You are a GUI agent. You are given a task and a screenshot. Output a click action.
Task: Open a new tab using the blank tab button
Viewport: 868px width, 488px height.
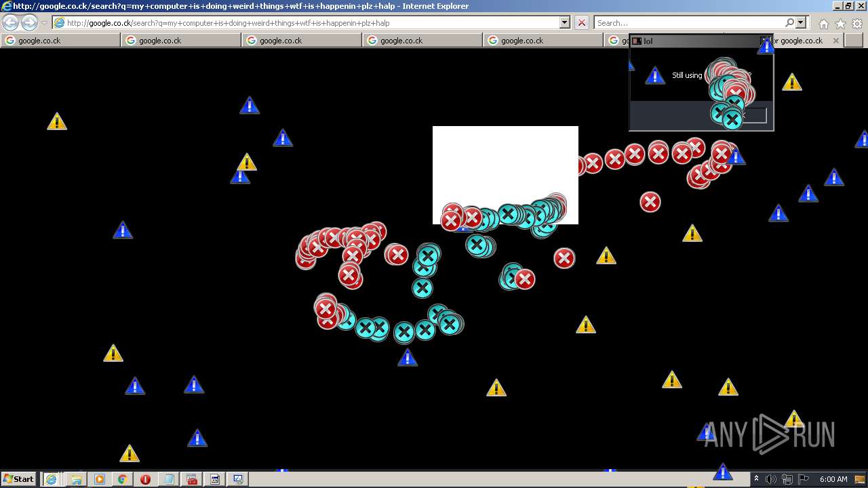[x=853, y=41]
